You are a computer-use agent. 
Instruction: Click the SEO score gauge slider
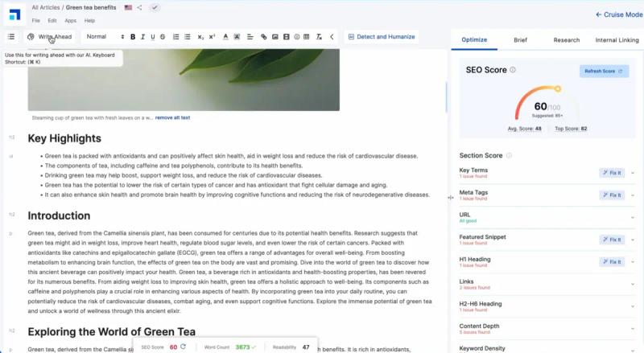coord(558,88)
